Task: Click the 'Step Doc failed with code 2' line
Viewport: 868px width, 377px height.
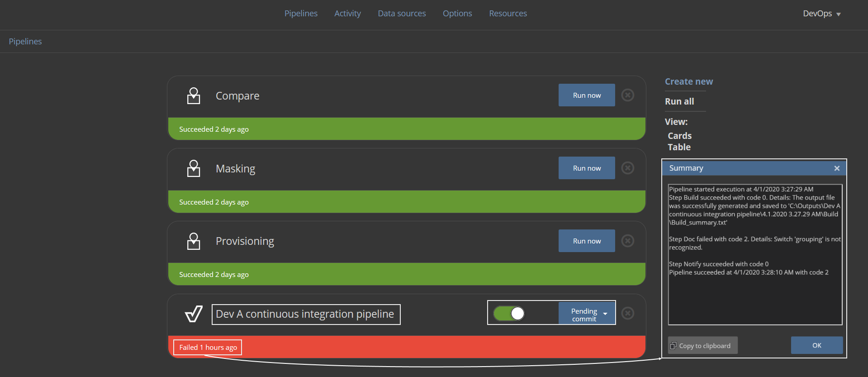Action: (754, 243)
